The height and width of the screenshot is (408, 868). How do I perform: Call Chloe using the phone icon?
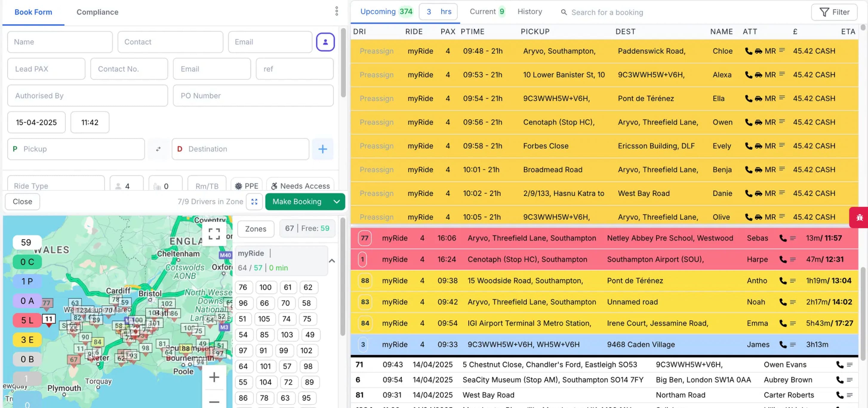(748, 51)
